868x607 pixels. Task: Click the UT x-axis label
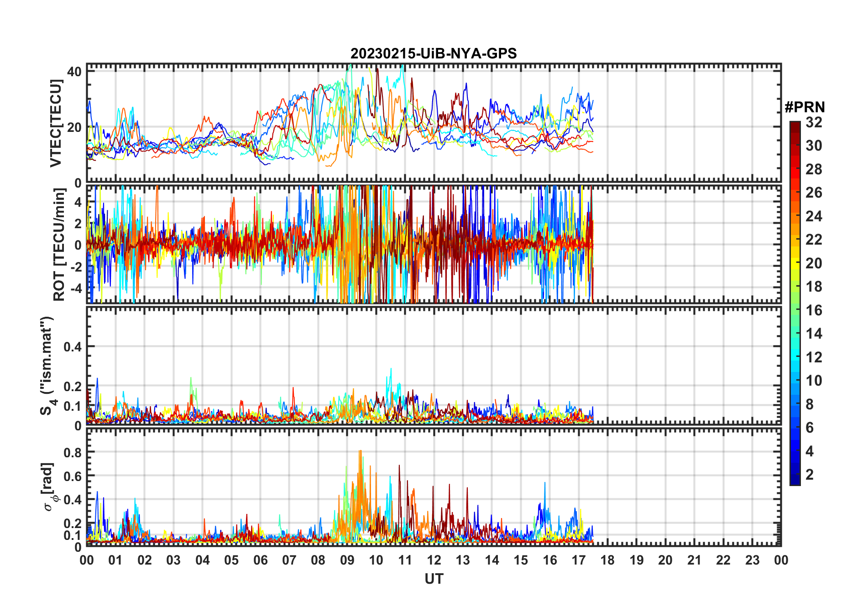coord(434,579)
